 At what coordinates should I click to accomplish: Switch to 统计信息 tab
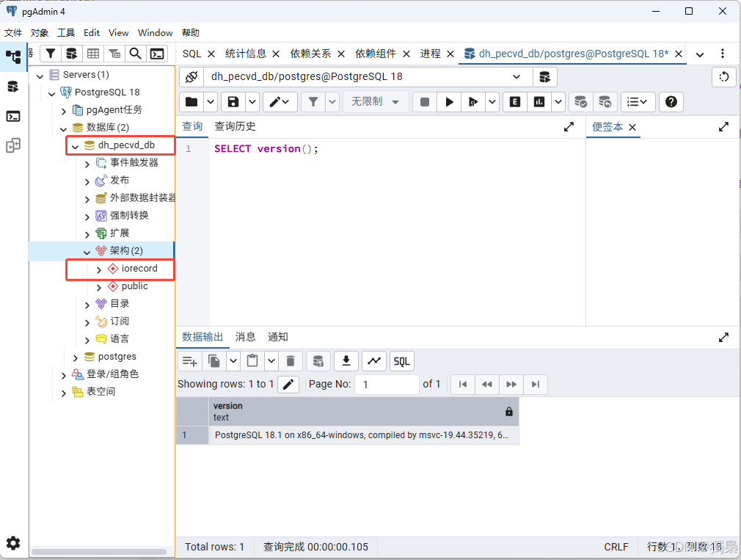(246, 54)
